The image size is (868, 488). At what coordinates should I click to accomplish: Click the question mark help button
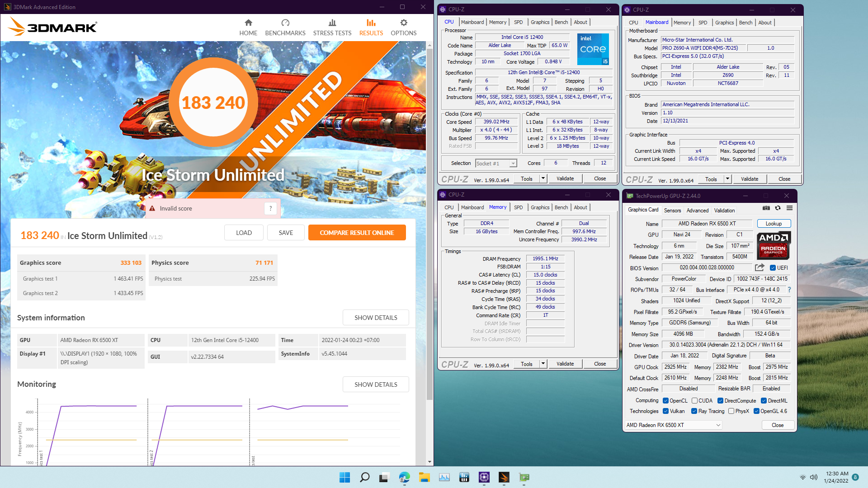[x=270, y=208]
